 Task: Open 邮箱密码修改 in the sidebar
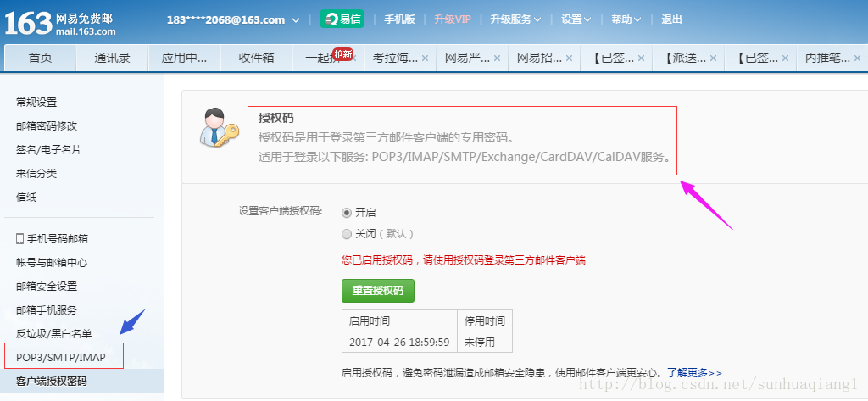47,126
